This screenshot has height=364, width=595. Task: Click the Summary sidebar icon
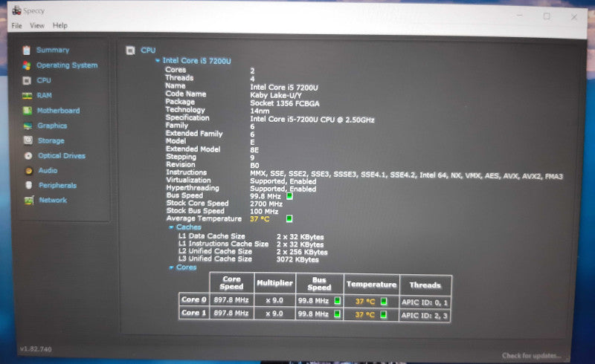[26, 50]
